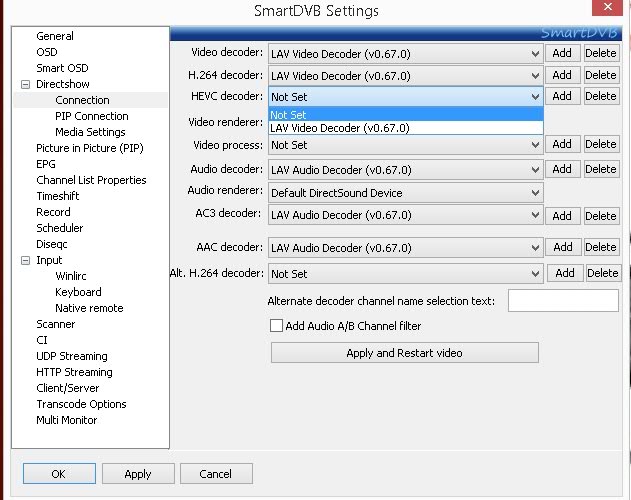Select Record settings page
This screenshot has height=500, width=631.
[x=53, y=212]
